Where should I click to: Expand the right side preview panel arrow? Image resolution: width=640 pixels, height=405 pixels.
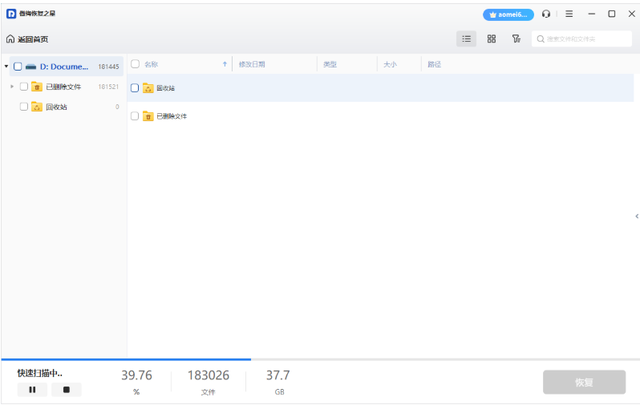click(636, 216)
